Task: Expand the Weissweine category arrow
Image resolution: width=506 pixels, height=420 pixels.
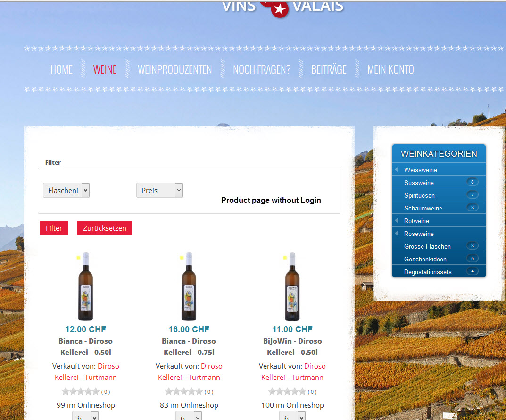Action: 396,169
